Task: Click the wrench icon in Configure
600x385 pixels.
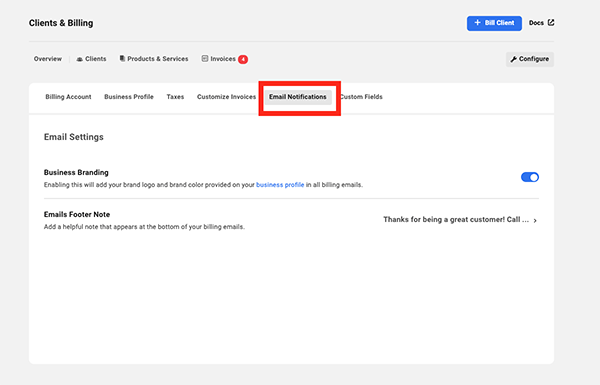Action: click(x=514, y=59)
